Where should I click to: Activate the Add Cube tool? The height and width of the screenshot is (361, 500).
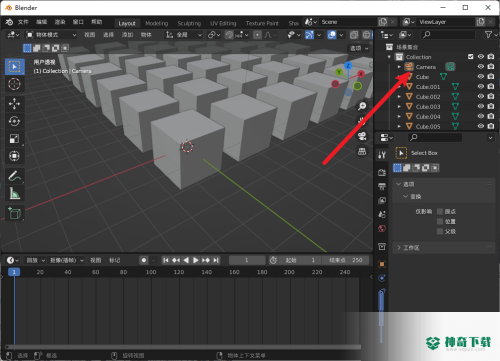tap(14, 213)
